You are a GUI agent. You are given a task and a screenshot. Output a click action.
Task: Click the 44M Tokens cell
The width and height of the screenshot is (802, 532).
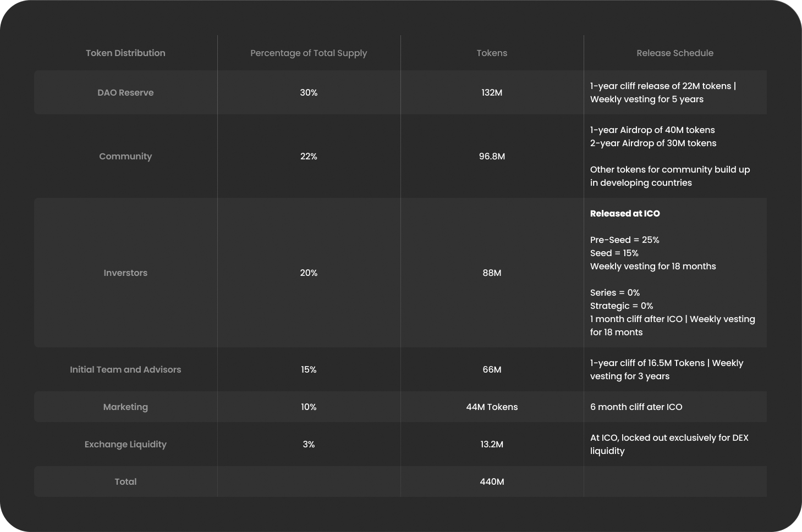pyautogui.click(x=492, y=407)
